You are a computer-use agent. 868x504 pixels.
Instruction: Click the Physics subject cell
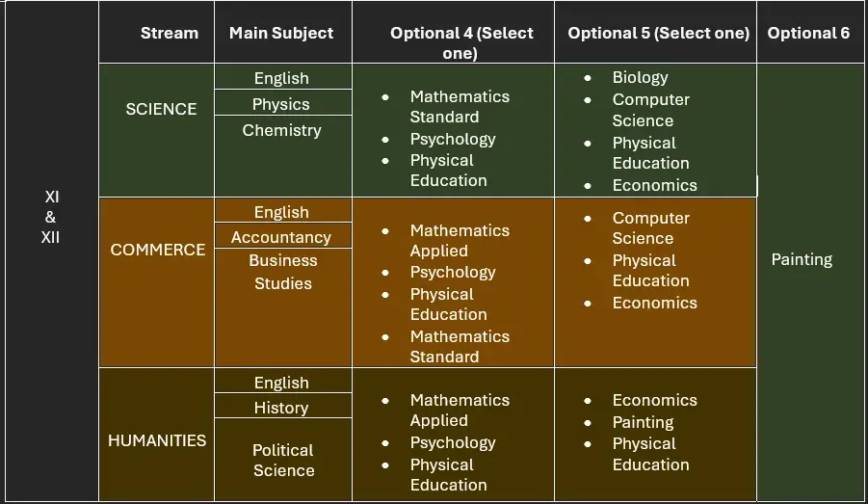point(281,104)
